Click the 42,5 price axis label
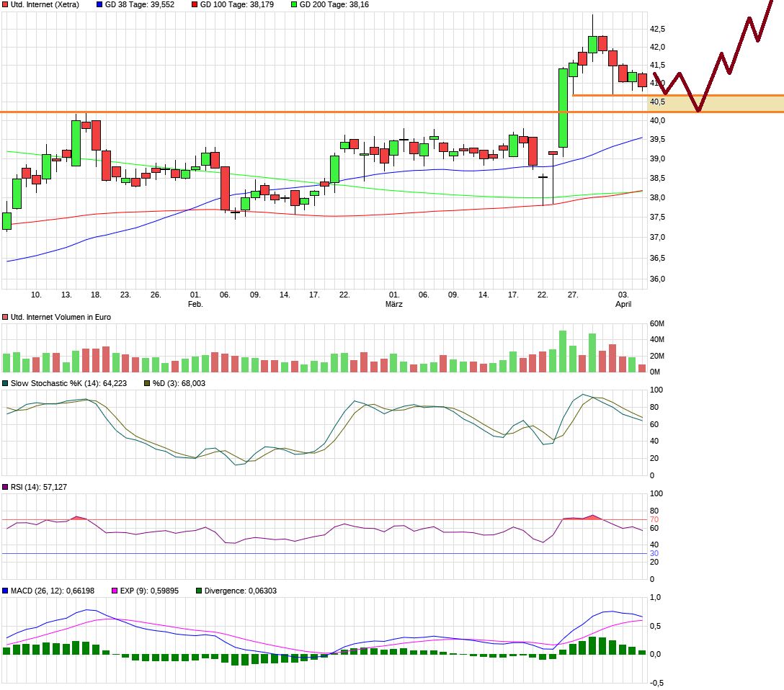Screen dimensions: 784x690 (657, 30)
